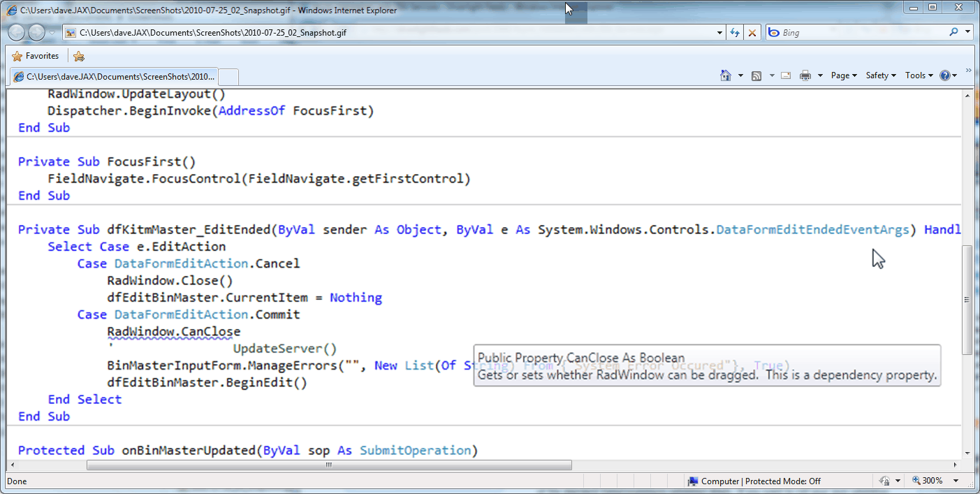Click the RadWindow.Close() code line

(x=170, y=281)
